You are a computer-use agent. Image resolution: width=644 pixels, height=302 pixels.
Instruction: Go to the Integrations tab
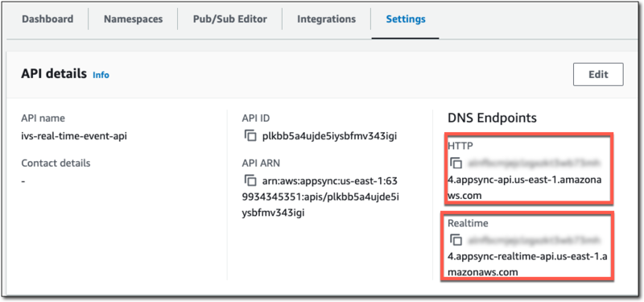(327, 19)
